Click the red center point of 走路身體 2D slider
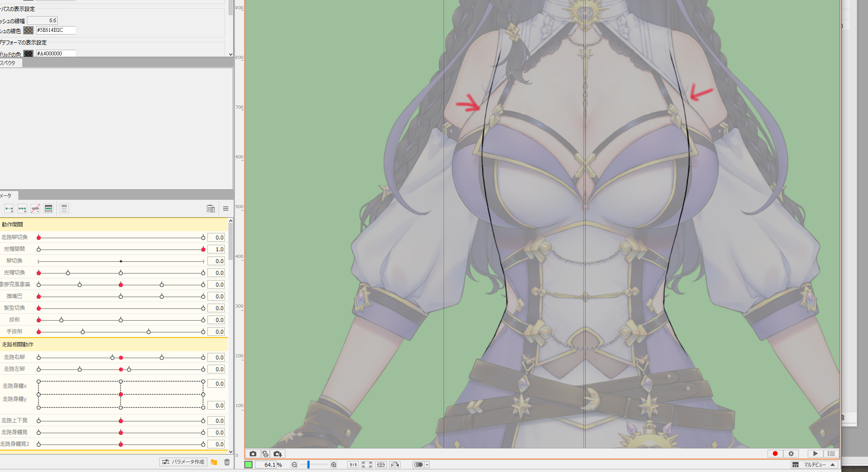This screenshot has width=868, height=472. tap(121, 394)
